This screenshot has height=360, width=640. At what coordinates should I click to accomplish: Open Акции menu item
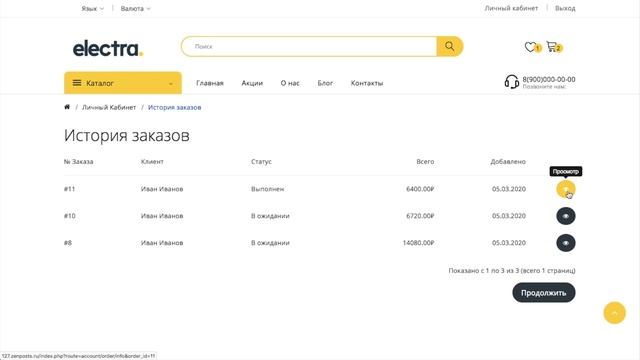pyautogui.click(x=252, y=83)
